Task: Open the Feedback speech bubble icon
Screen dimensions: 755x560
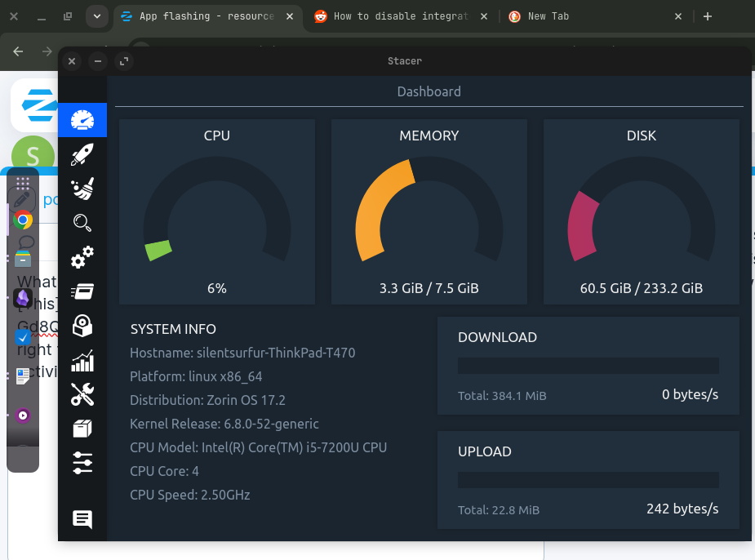Action: [x=82, y=519]
